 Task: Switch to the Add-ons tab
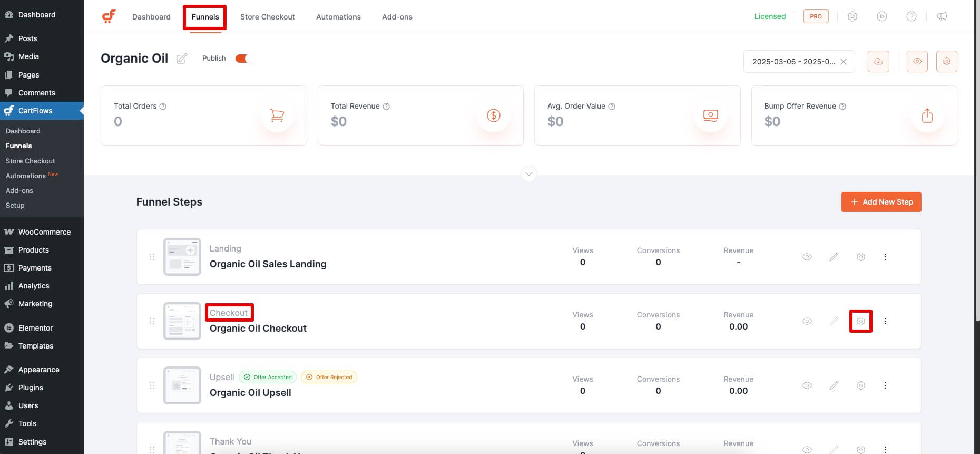397,17
